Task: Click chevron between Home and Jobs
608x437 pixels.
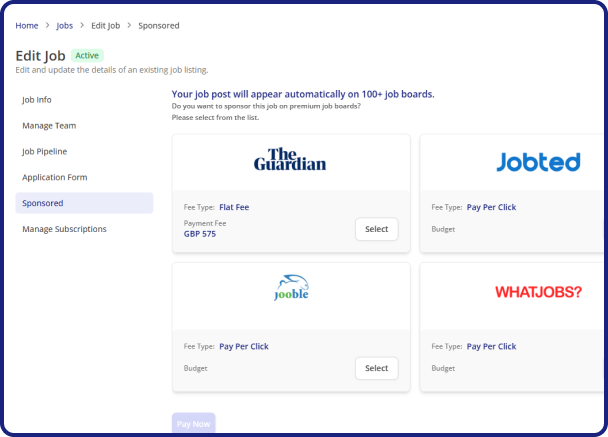Action: 47,25
